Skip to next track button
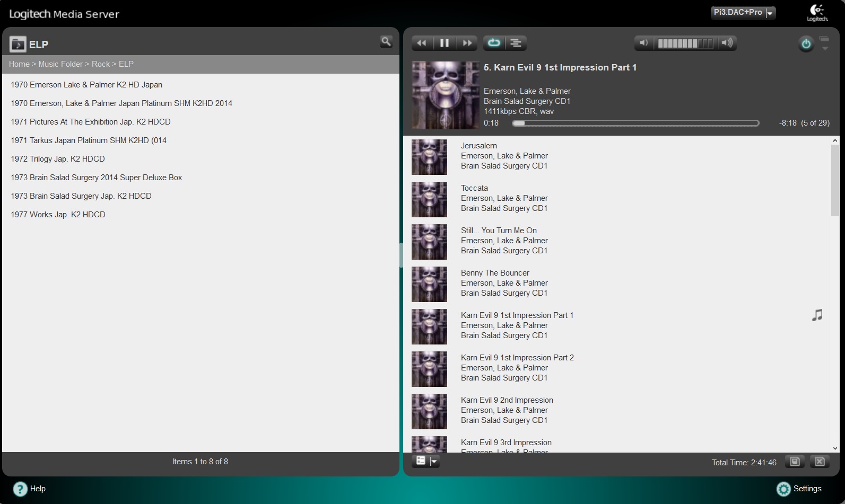Viewport: 845px width, 504px height. (467, 43)
